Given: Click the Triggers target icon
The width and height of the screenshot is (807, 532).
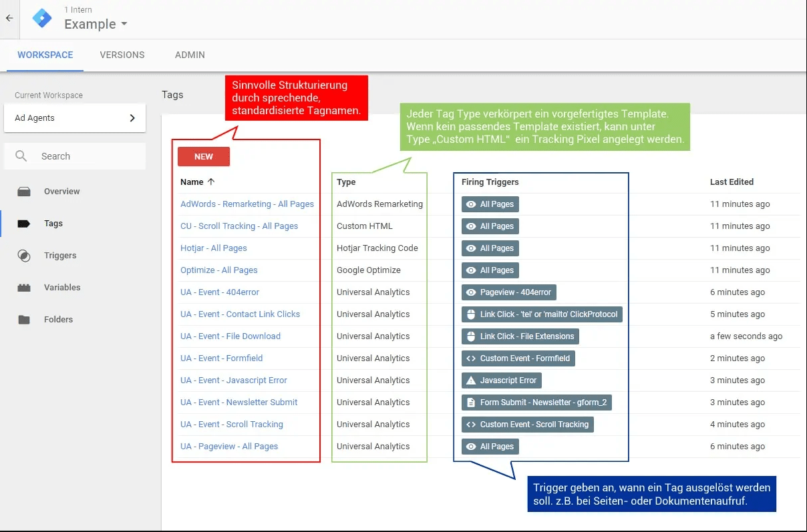Looking at the screenshot, I should (24, 256).
